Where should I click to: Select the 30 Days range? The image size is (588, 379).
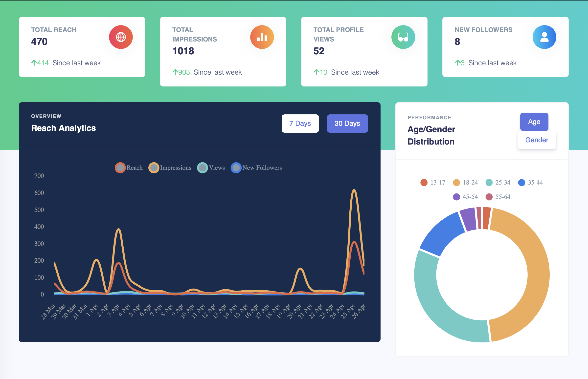click(x=347, y=123)
